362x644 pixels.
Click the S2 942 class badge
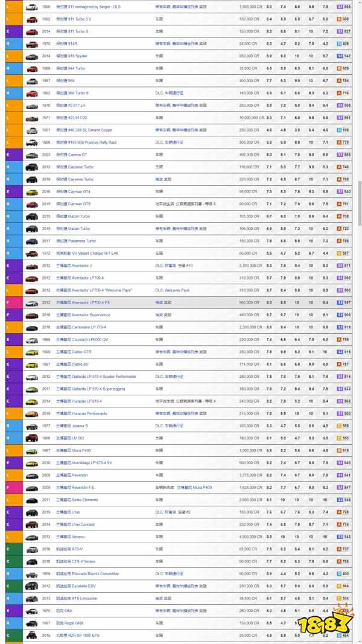pyautogui.click(x=343, y=56)
